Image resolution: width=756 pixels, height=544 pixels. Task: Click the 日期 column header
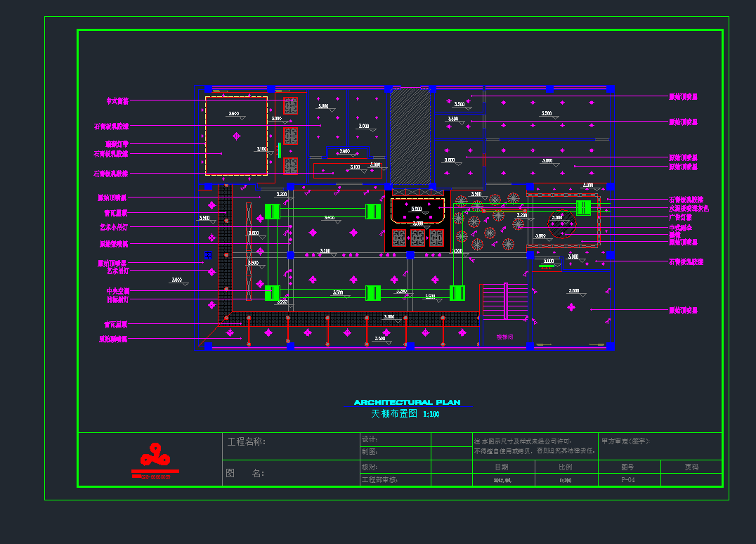pyautogui.click(x=501, y=467)
